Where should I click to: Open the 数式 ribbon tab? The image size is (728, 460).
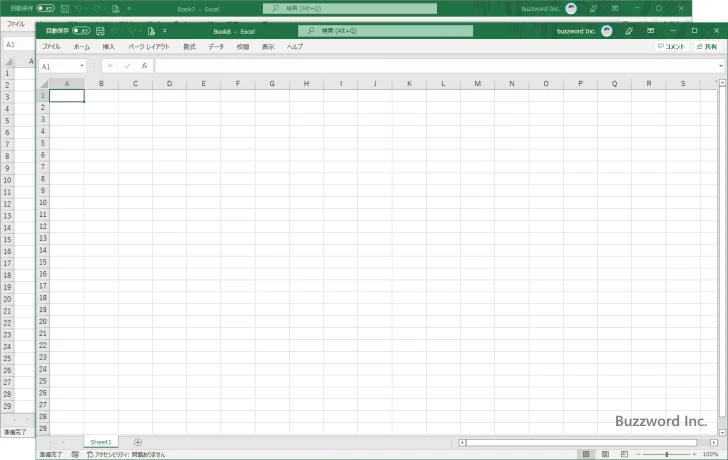click(x=189, y=46)
